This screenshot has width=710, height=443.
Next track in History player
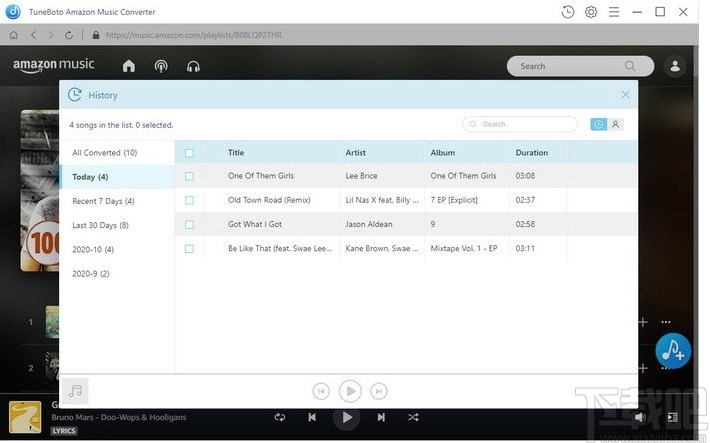coord(379,391)
